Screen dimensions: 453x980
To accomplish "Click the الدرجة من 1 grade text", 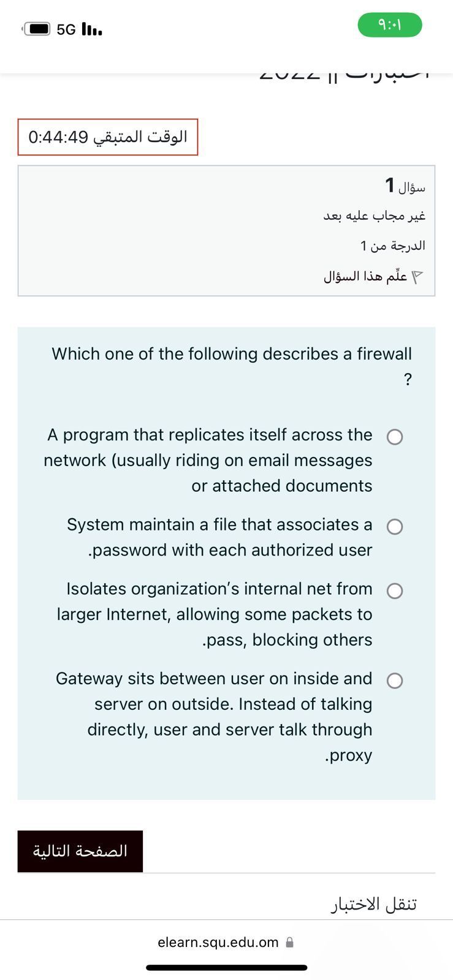I will [x=393, y=246].
